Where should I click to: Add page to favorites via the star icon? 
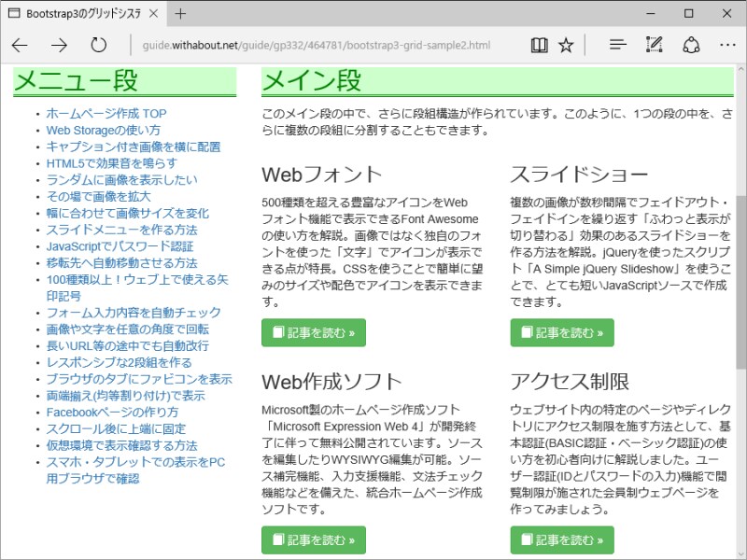click(x=566, y=43)
